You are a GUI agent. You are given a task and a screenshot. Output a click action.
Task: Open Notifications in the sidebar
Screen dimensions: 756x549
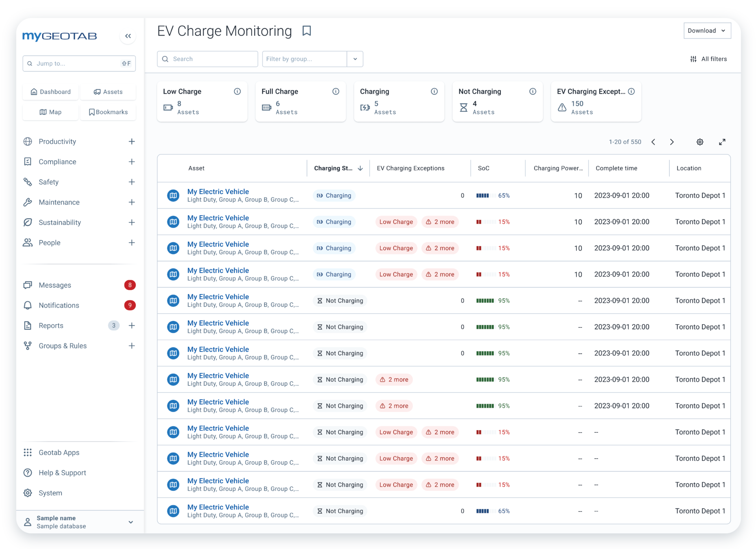point(59,305)
